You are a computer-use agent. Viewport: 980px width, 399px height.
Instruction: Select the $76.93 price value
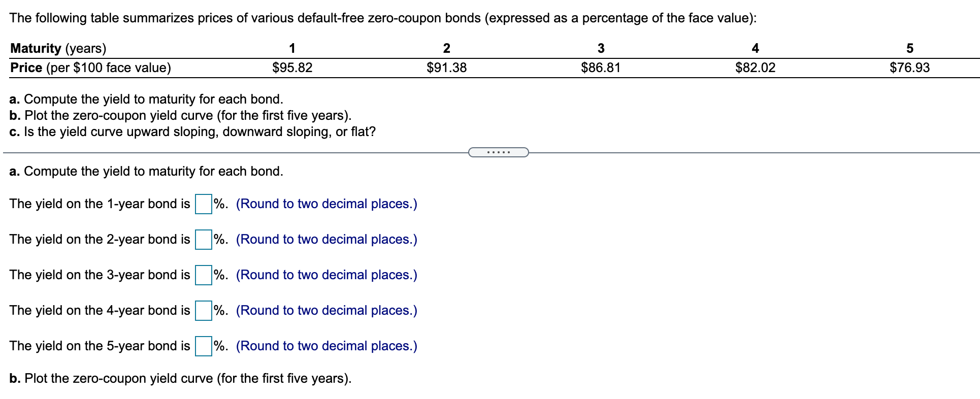(909, 67)
